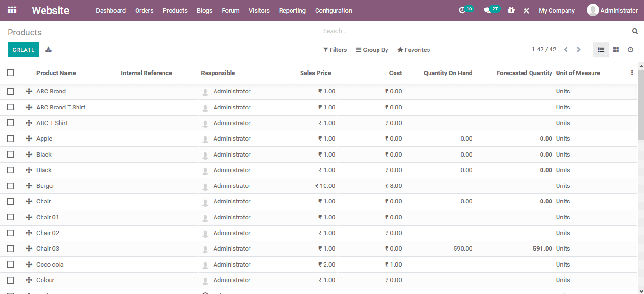The image size is (644, 294).
Task: Open the Favorites dropdown
Action: coord(413,49)
